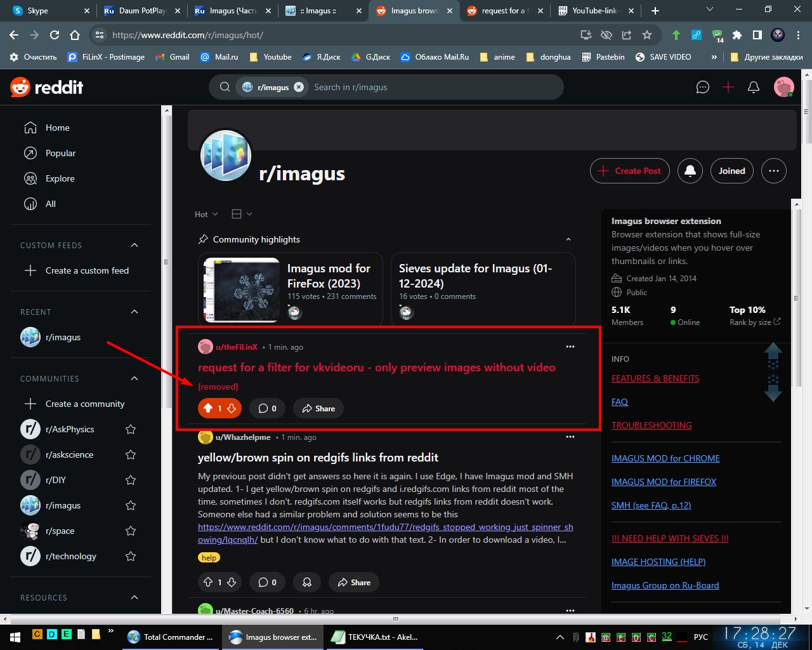Image resolution: width=812 pixels, height=650 pixels.
Task: Click the Reddit logo
Action: point(47,87)
